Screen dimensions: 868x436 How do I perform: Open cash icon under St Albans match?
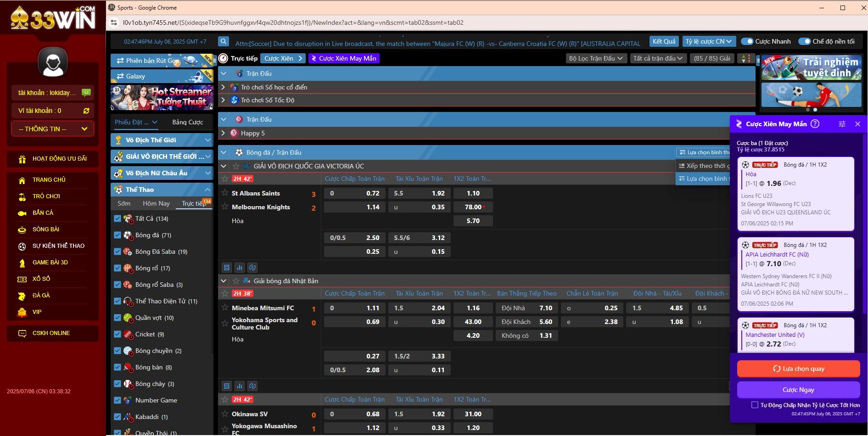pos(252,268)
